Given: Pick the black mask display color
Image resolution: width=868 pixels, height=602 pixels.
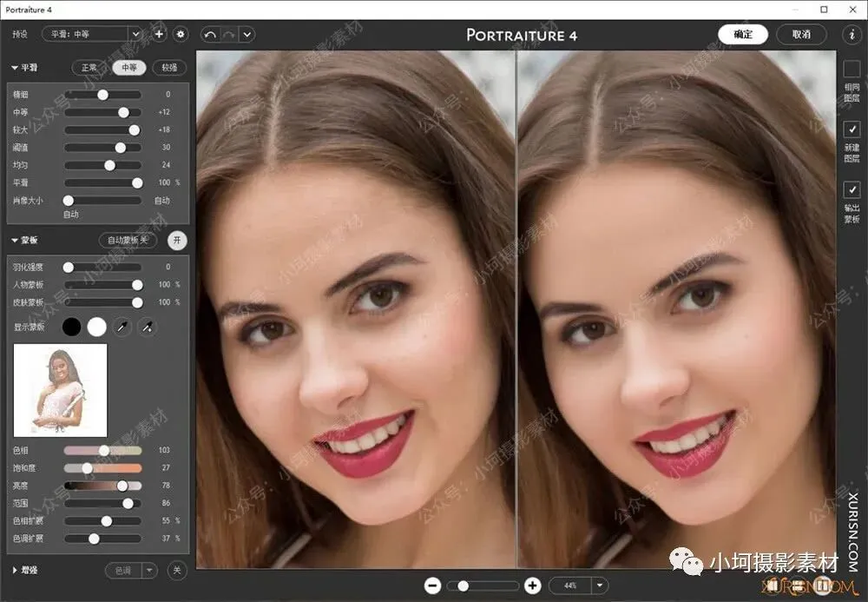Looking at the screenshot, I should point(71,327).
